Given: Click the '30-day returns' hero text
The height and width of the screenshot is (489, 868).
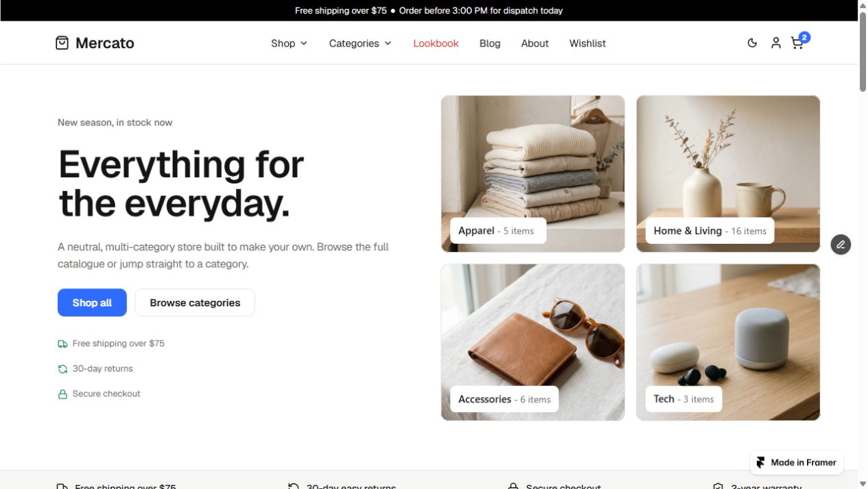Looking at the screenshot, I should 103,369.
